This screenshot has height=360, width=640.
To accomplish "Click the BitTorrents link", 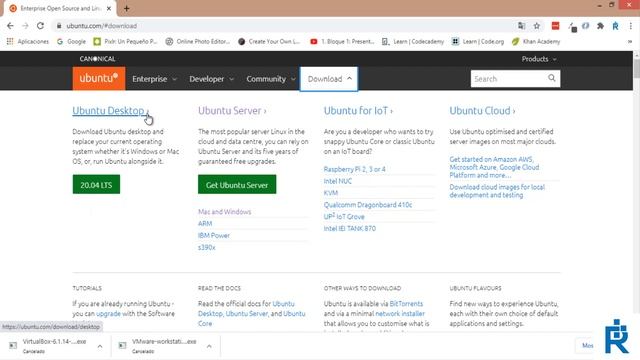I will (406, 304).
